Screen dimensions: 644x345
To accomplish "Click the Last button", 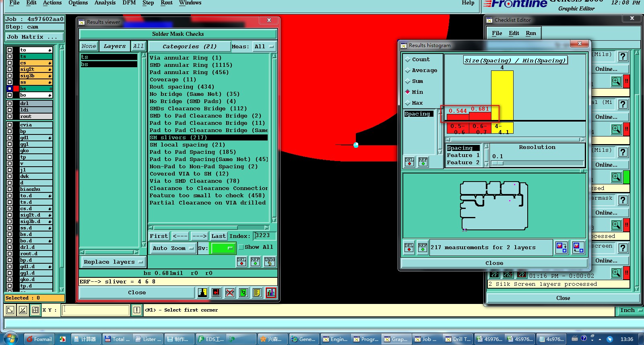I will click(x=219, y=236).
